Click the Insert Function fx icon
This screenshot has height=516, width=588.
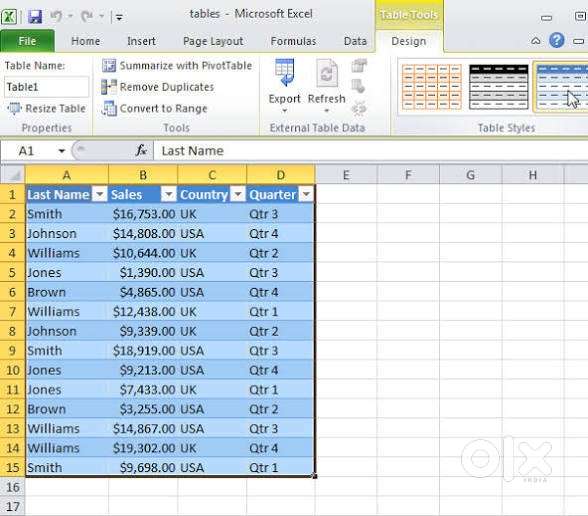click(x=141, y=151)
